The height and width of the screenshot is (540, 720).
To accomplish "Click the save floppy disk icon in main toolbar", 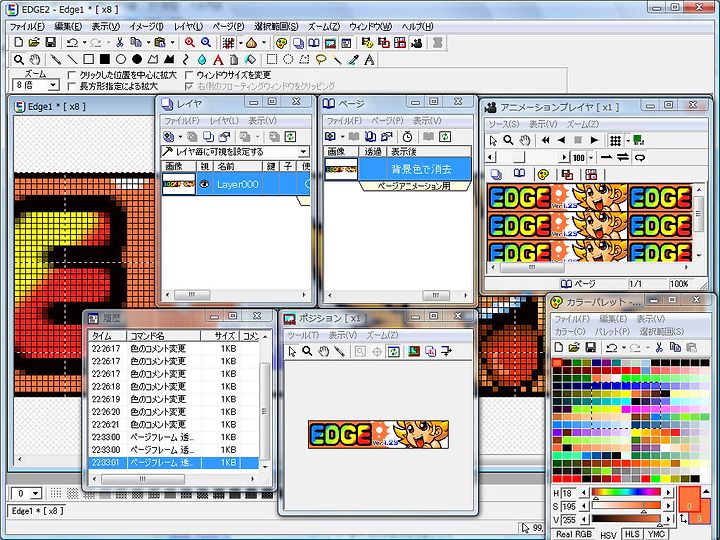I will coord(51,43).
